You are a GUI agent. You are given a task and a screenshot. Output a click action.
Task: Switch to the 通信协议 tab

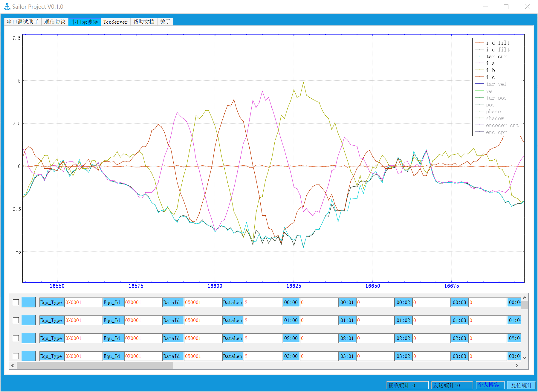coord(55,22)
